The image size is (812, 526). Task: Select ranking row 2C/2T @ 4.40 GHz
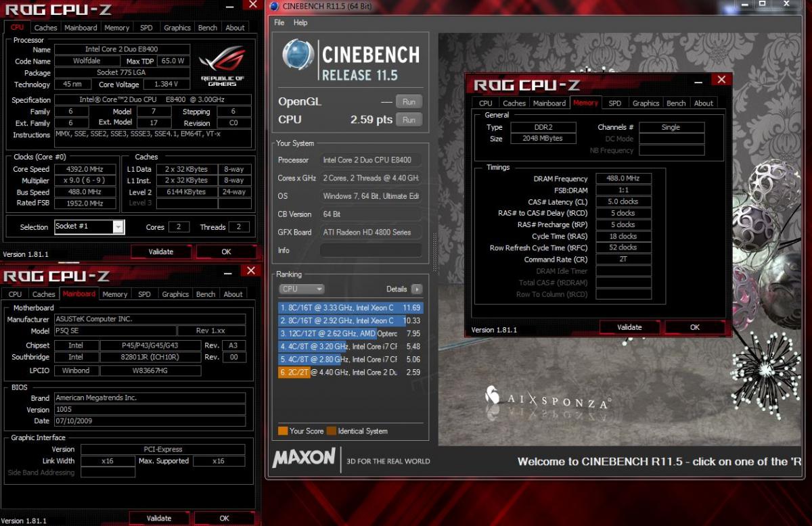click(351, 372)
